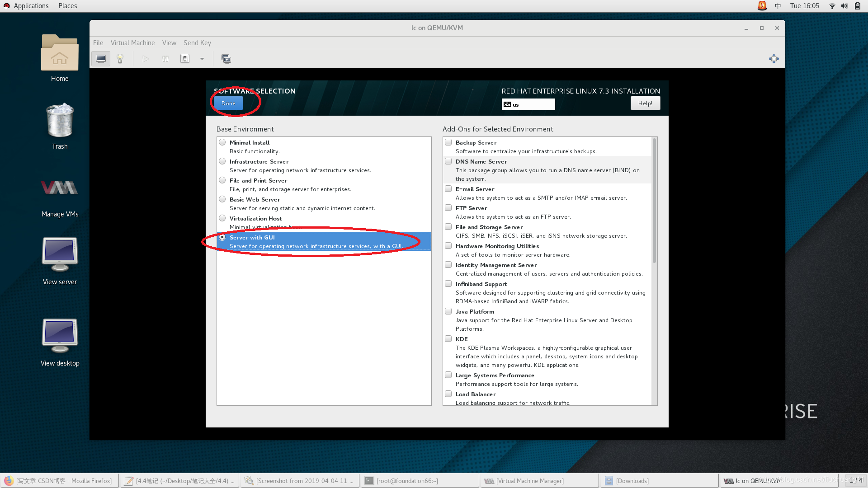Enable File and Storage Server add-on
This screenshot has height=488, width=868.
click(x=448, y=226)
